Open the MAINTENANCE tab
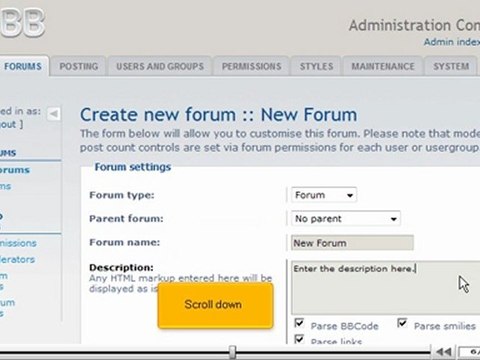 pyautogui.click(x=383, y=66)
